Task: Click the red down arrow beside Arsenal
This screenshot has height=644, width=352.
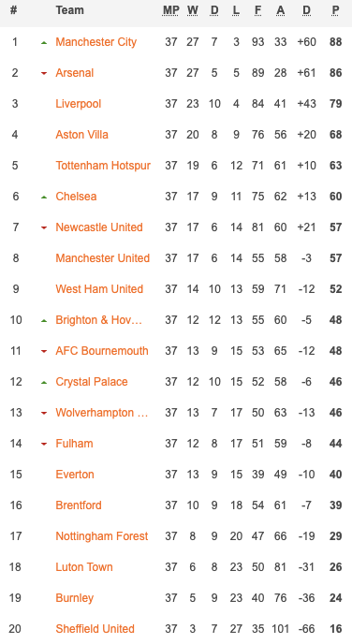Action: pyautogui.click(x=44, y=74)
